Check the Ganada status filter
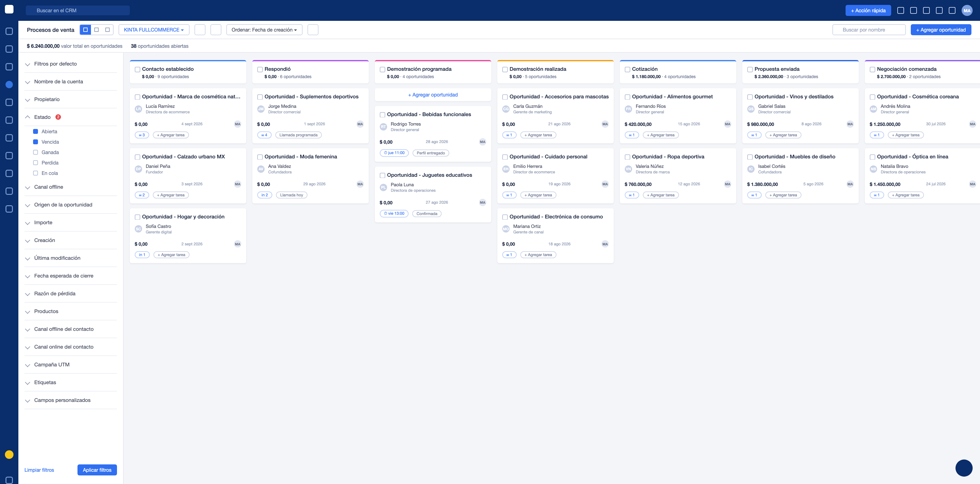980x484 pixels. (x=36, y=152)
